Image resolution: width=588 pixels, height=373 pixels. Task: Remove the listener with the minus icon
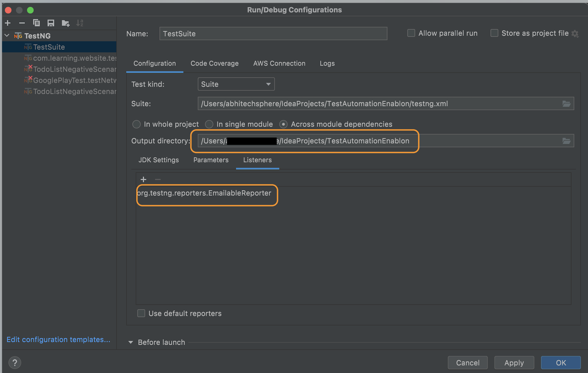pyautogui.click(x=158, y=179)
